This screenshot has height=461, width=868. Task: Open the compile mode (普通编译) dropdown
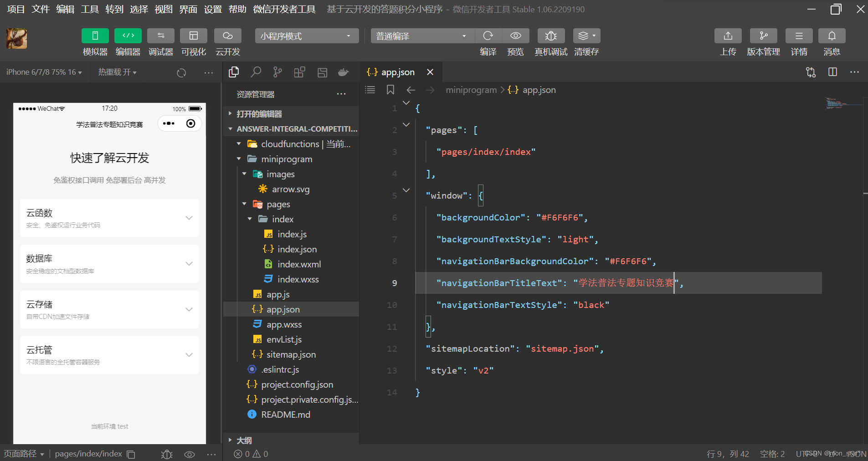coord(422,36)
